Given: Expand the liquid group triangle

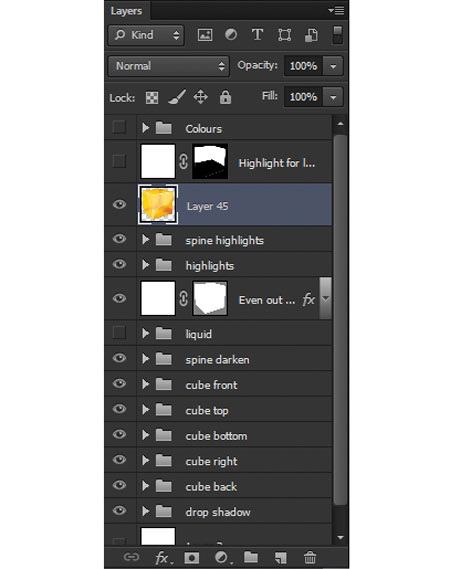Looking at the screenshot, I should click(x=146, y=333).
